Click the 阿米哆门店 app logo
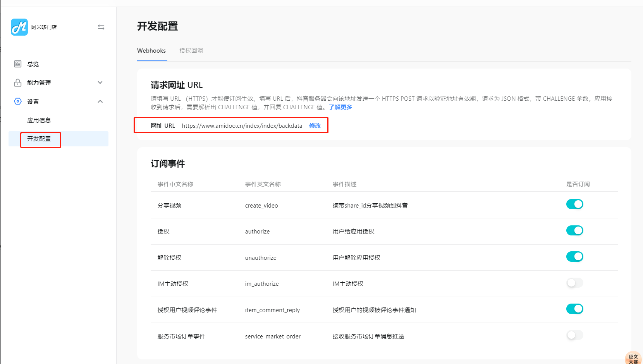The width and height of the screenshot is (643, 364). [19, 27]
